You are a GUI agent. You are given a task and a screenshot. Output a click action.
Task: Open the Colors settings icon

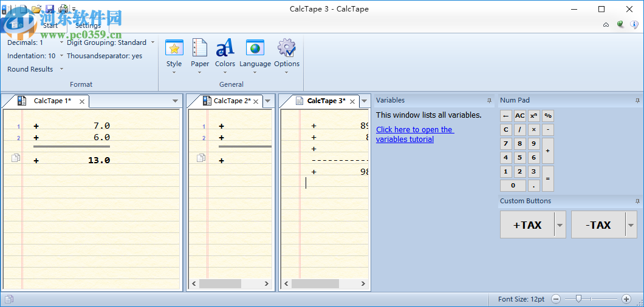click(225, 49)
